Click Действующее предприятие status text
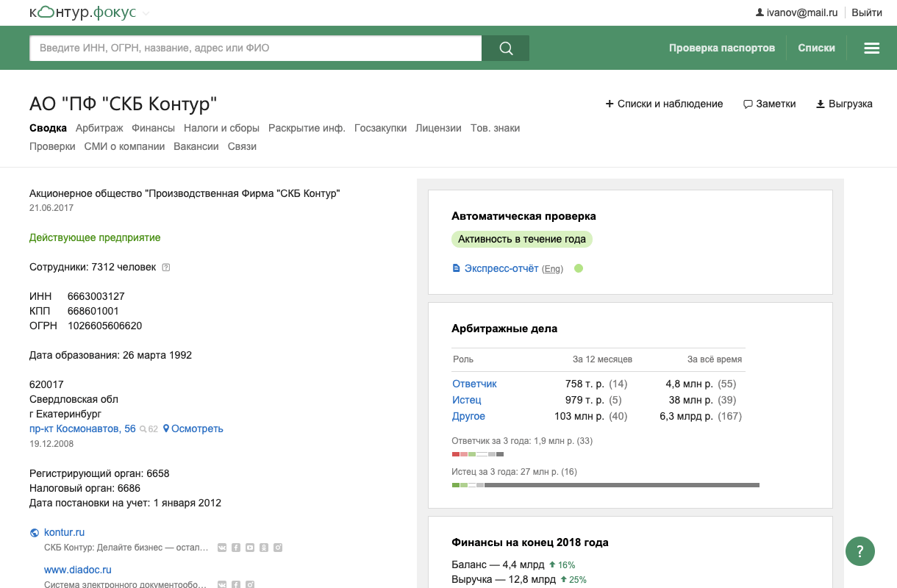897x588 pixels. click(x=95, y=237)
